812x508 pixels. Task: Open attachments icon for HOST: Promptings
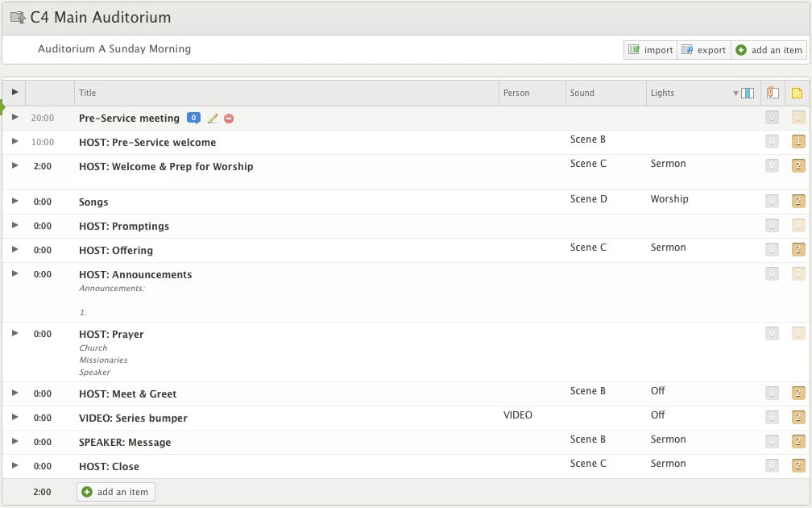pos(772,226)
